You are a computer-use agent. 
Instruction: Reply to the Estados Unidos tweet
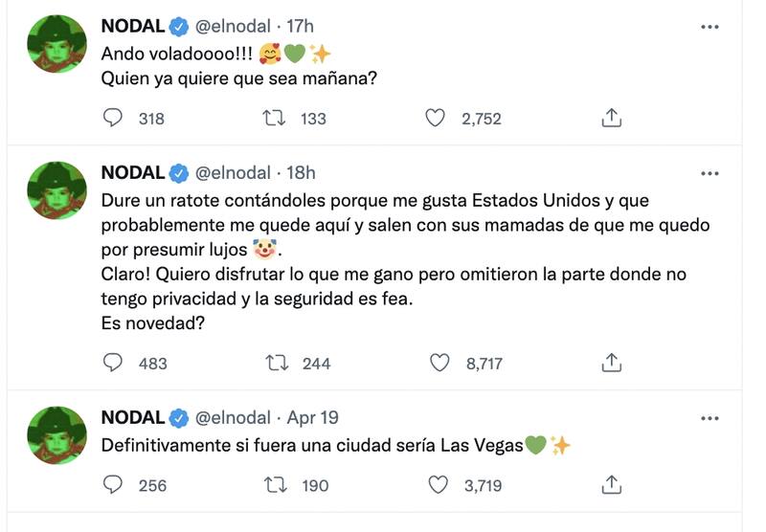(113, 363)
